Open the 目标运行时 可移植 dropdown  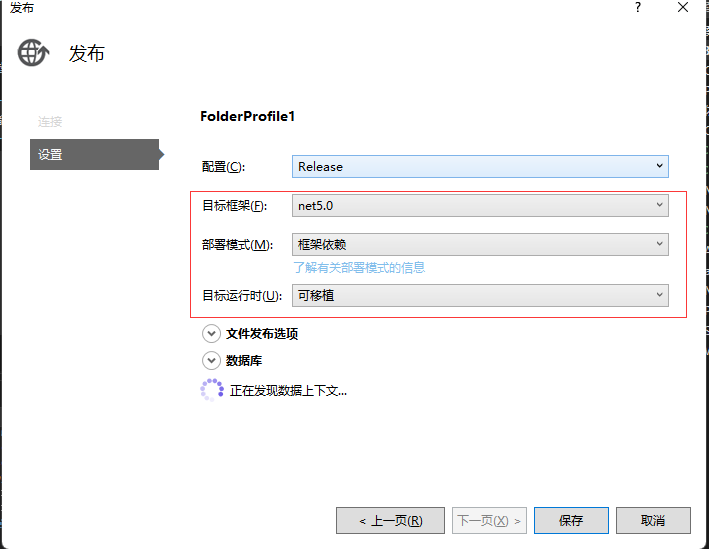point(480,295)
